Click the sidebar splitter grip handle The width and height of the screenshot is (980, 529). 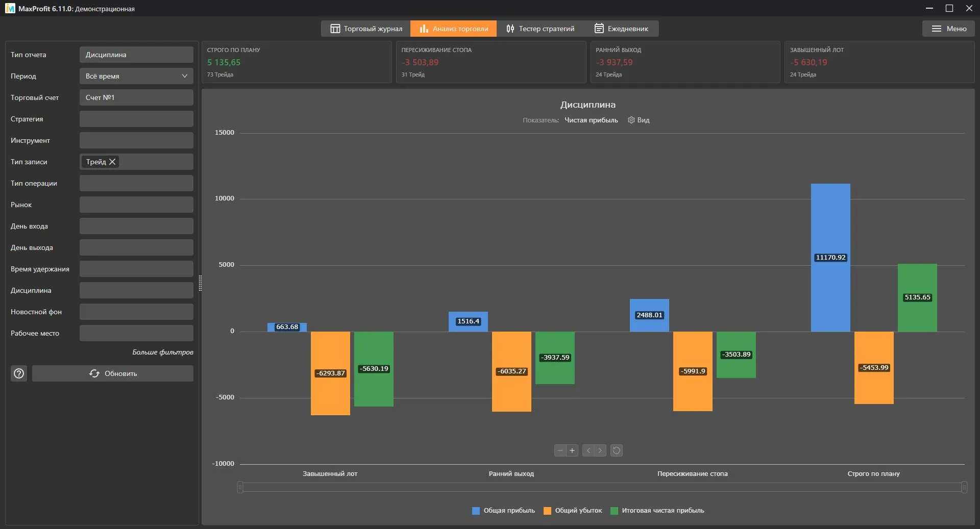pos(200,283)
